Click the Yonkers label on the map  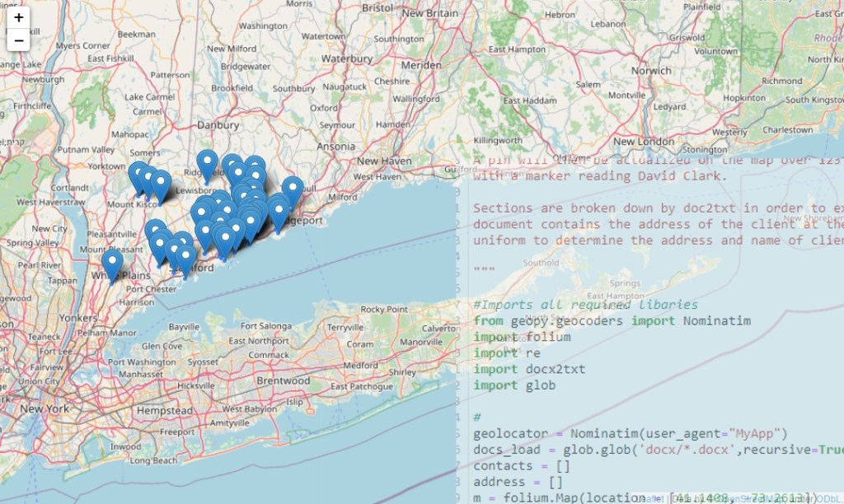(78, 317)
